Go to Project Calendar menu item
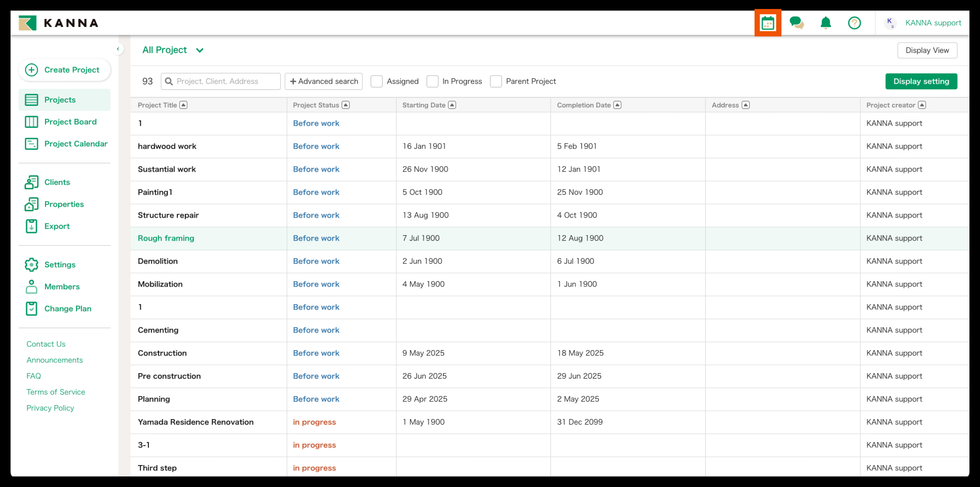This screenshot has height=487, width=980. (76, 144)
